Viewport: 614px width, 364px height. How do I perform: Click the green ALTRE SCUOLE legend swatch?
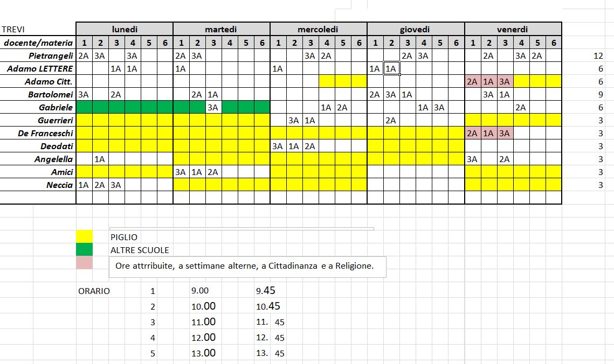pyautogui.click(x=84, y=249)
